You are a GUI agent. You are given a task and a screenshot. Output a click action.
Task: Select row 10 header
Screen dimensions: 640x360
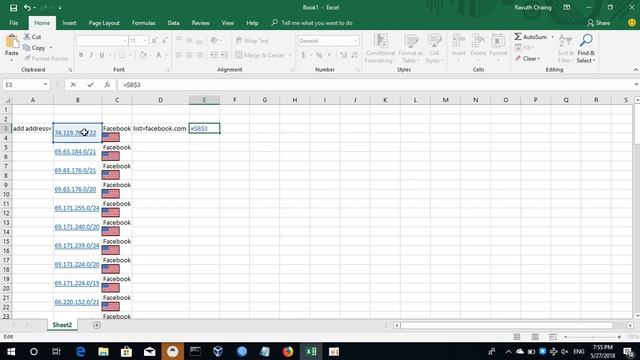pos(6,194)
